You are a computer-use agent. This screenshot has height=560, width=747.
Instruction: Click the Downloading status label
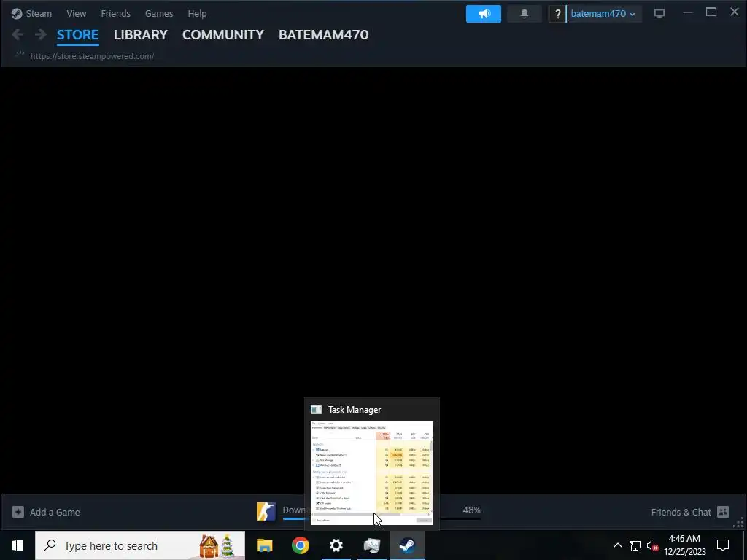click(293, 510)
